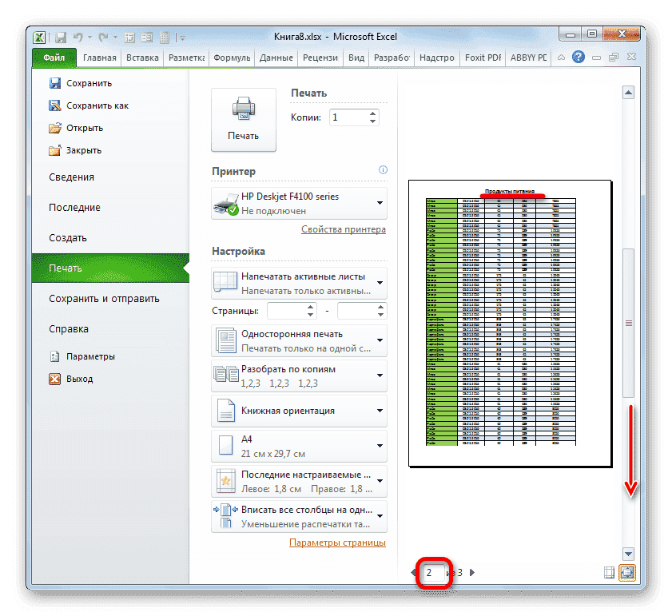Click the Undo icon

tap(78, 38)
